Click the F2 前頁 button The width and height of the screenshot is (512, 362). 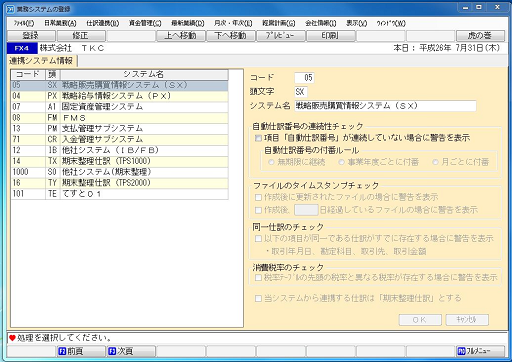pyautogui.click(x=81, y=351)
